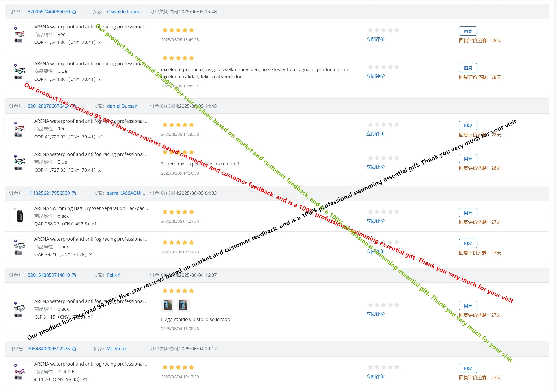This screenshot has width=557, height=392.
Task: Copy order number 8201548859744810
Action: coord(74,275)
